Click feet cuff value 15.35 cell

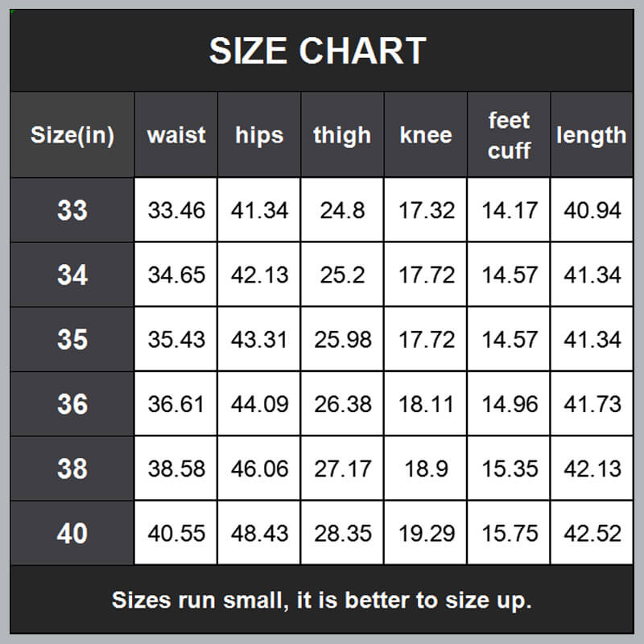pos(509,469)
